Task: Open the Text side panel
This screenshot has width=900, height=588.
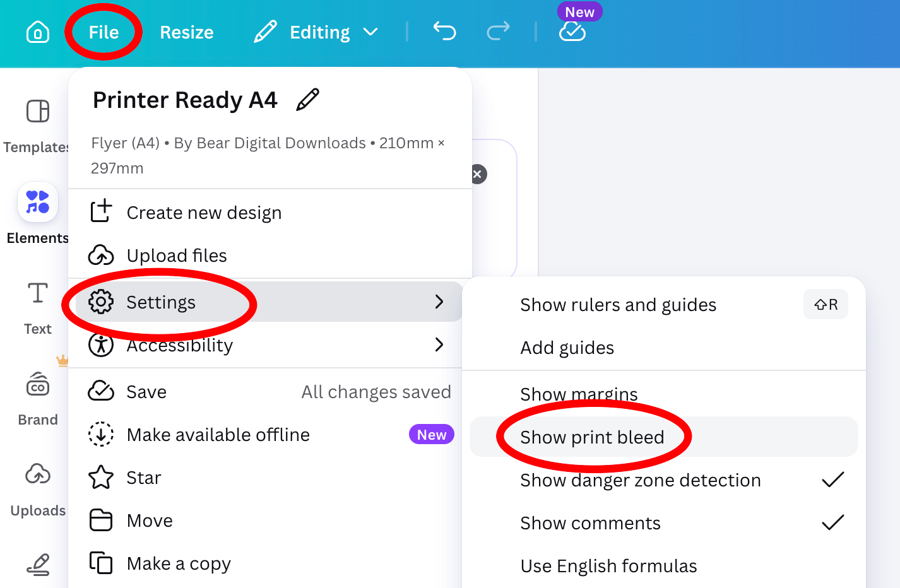Action: click(x=37, y=309)
